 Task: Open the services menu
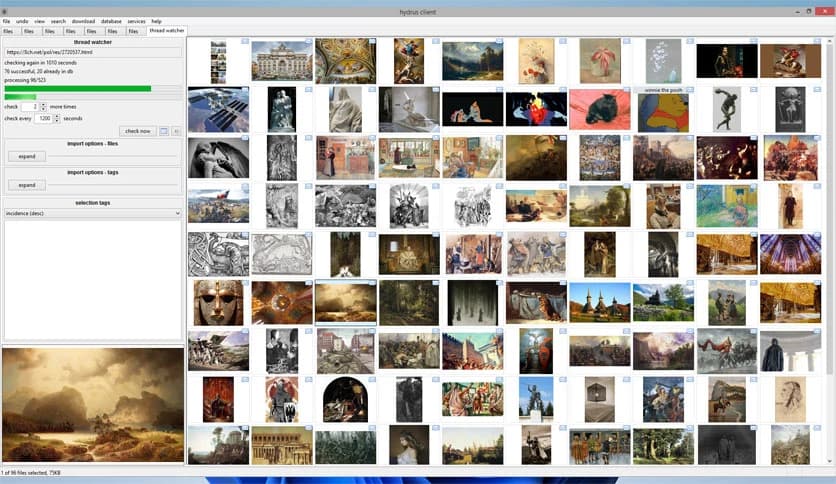coord(136,21)
